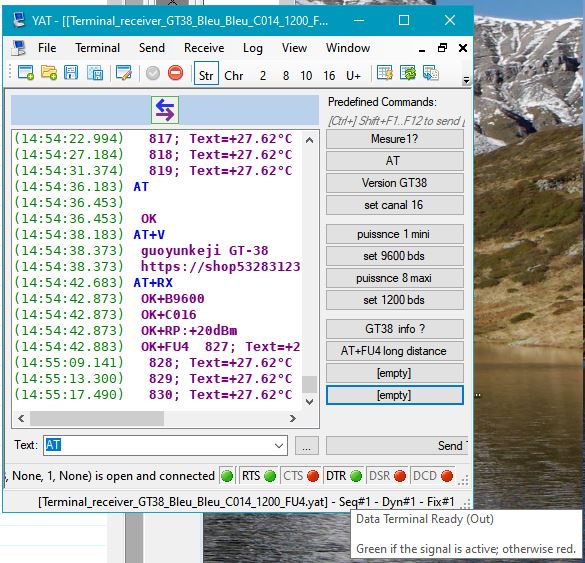Click the 'set 9600 bds' predefined button
Image resolution: width=585 pixels, height=563 pixels.
[395, 256]
